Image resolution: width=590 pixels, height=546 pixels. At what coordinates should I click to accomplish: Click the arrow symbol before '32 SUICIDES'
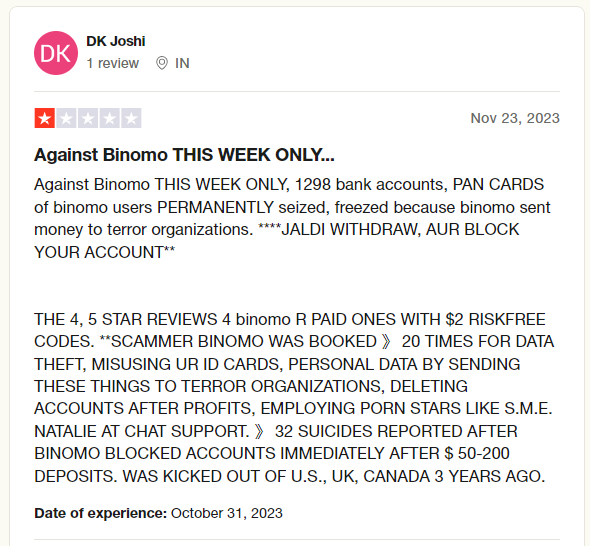[x=259, y=431]
